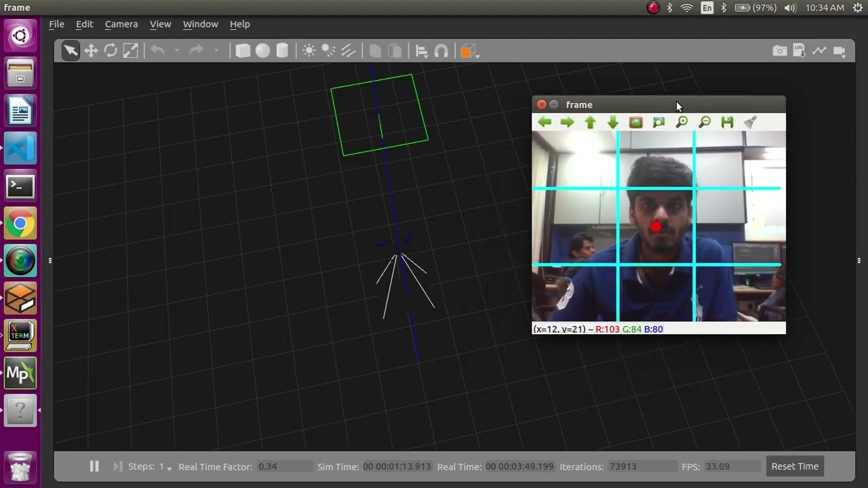Screen dimensions: 868x488
Task: Open the plot chart icon
Action: 819,51
